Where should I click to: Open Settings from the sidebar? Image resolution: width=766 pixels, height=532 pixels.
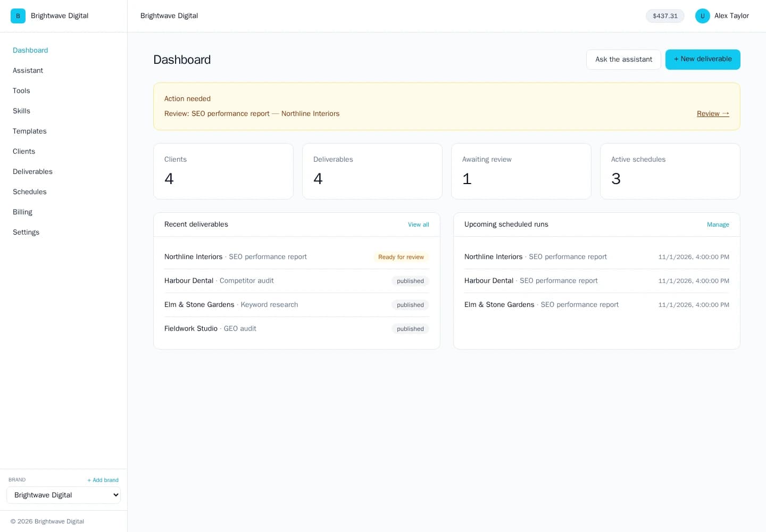coord(26,232)
